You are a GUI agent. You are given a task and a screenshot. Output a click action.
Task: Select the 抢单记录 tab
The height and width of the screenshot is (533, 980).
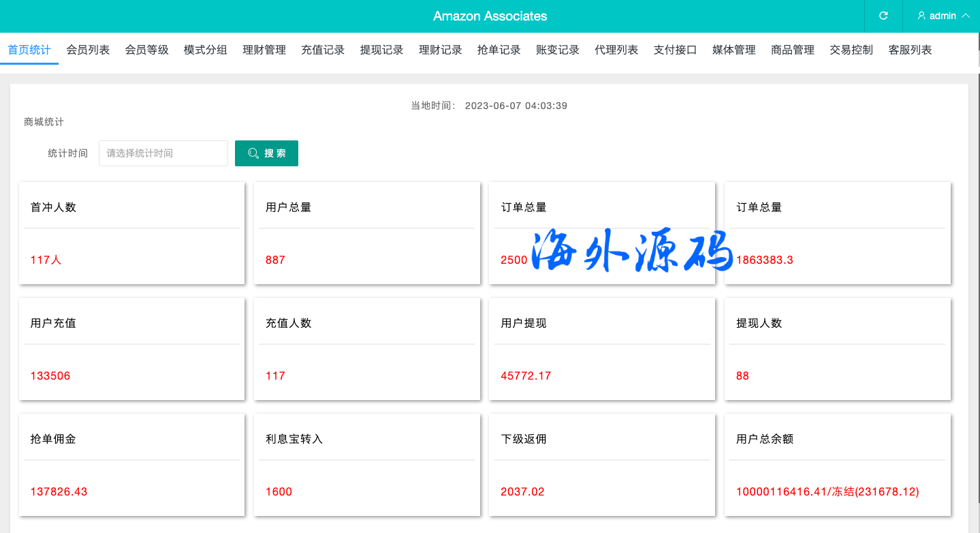coord(499,50)
